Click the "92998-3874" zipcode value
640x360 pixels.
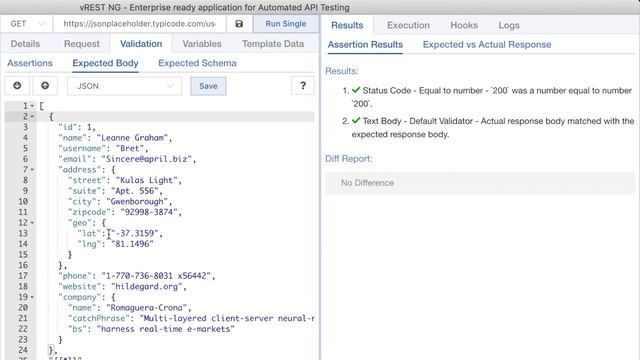click(x=149, y=212)
